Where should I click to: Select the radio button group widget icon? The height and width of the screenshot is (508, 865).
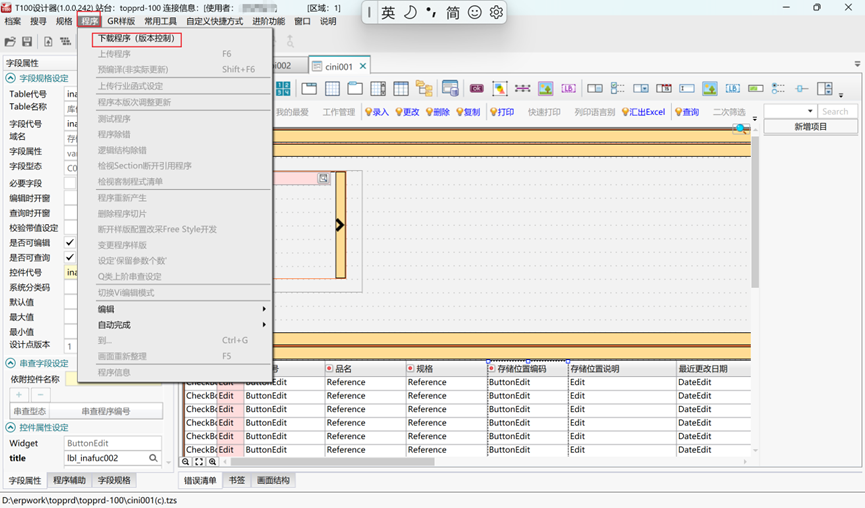[778, 88]
